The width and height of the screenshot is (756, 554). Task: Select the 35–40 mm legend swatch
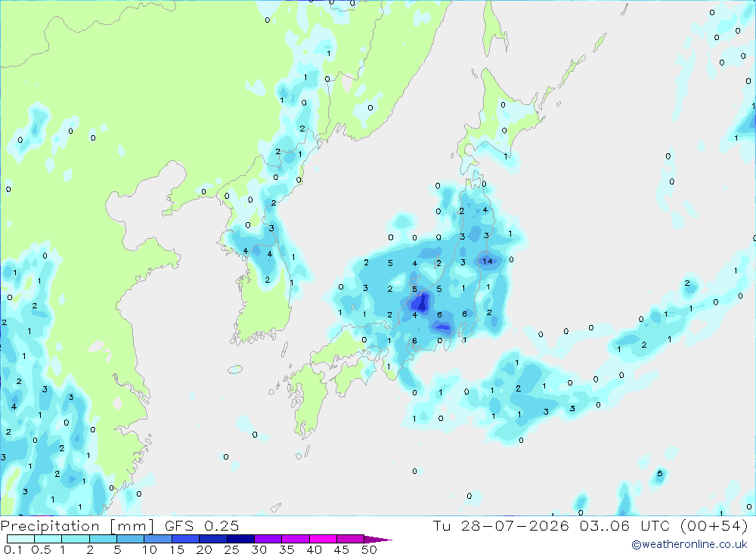click(296, 539)
